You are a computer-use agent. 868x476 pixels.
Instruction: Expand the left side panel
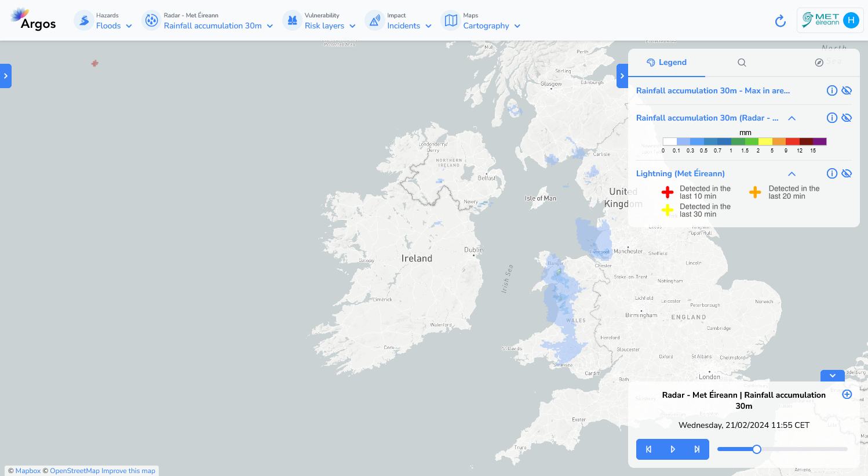[x=6, y=76]
